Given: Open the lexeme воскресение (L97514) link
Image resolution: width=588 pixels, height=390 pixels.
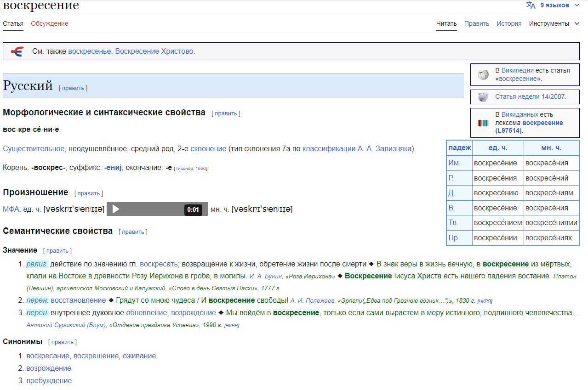Looking at the screenshot, I should 529,127.
